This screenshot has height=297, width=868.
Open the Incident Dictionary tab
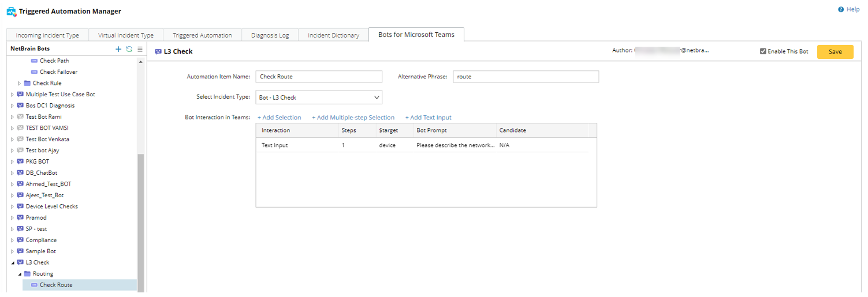tap(333, 35)
